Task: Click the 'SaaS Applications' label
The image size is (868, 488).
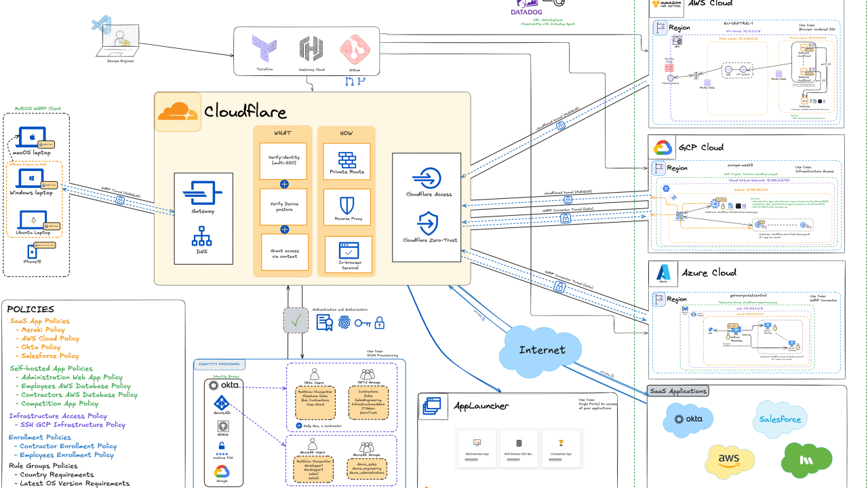Action: pyautogui.click(x=679, y=391)
